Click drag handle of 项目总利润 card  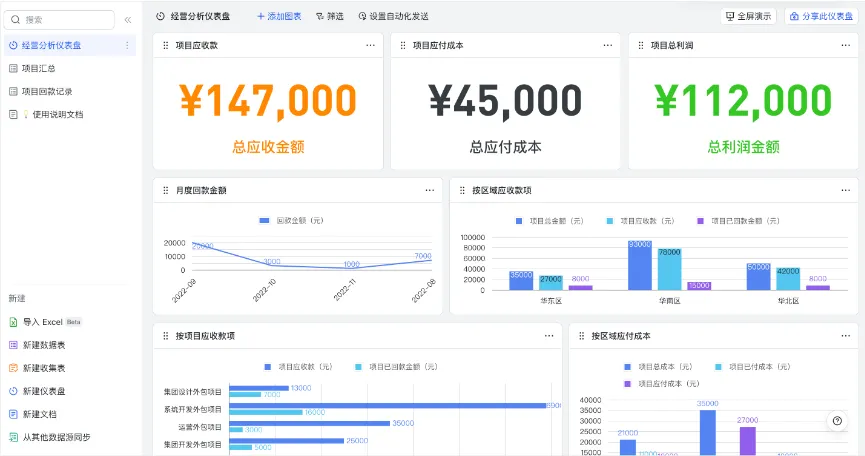point(640,45)
